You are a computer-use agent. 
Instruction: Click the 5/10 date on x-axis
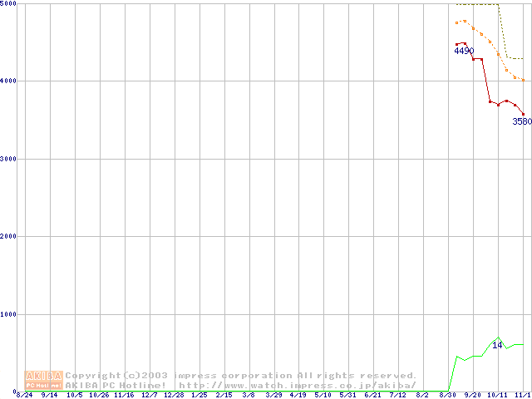323,395
